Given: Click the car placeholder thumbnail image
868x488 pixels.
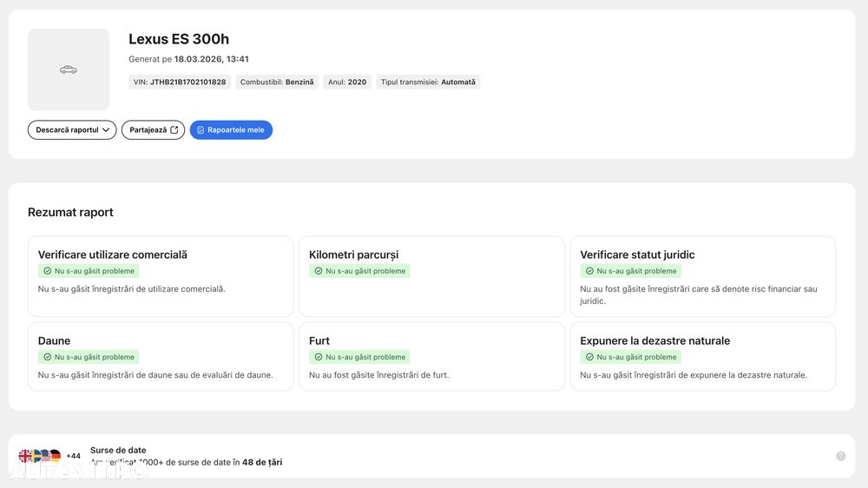Looking at the screenshot, I should coord(69,69).
